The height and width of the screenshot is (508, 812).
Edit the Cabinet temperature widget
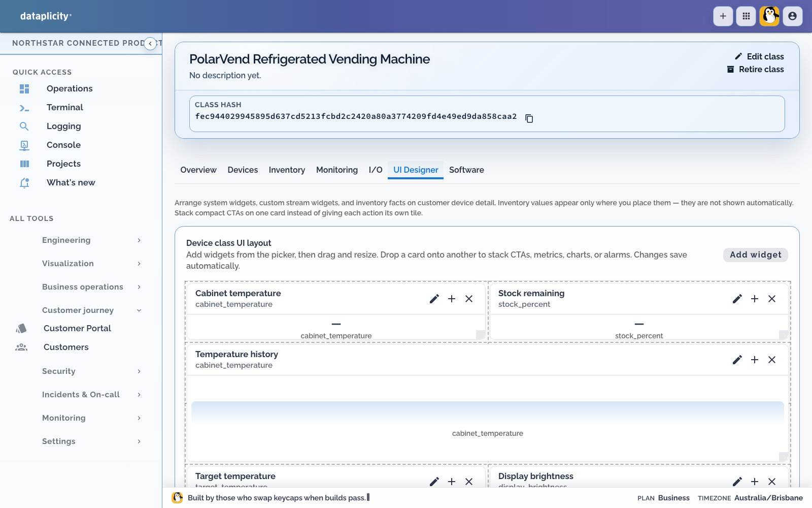(434, 299)
